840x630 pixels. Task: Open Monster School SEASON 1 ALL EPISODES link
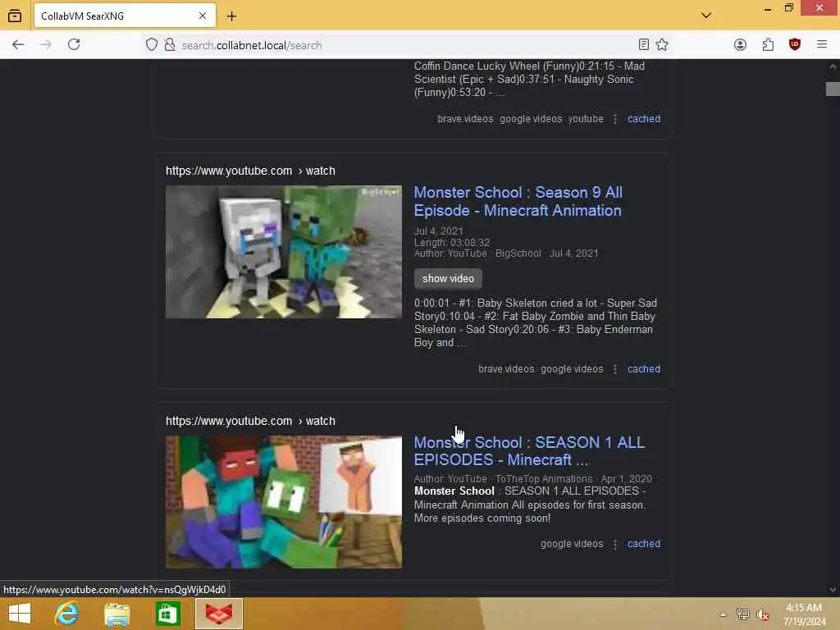click(529, 451)
